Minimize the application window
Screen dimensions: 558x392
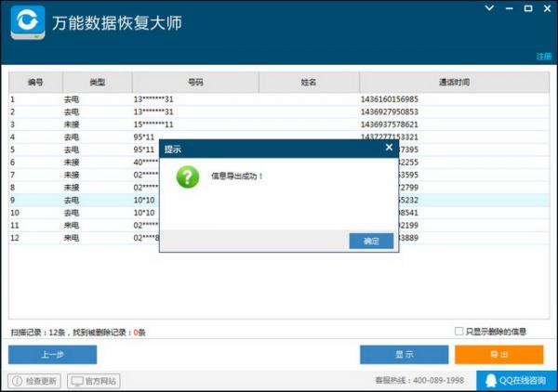click(510, 8)
